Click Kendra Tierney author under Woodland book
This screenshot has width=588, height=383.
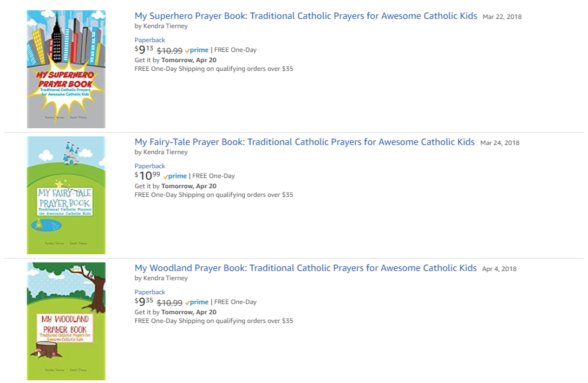(x=165, y=278)
